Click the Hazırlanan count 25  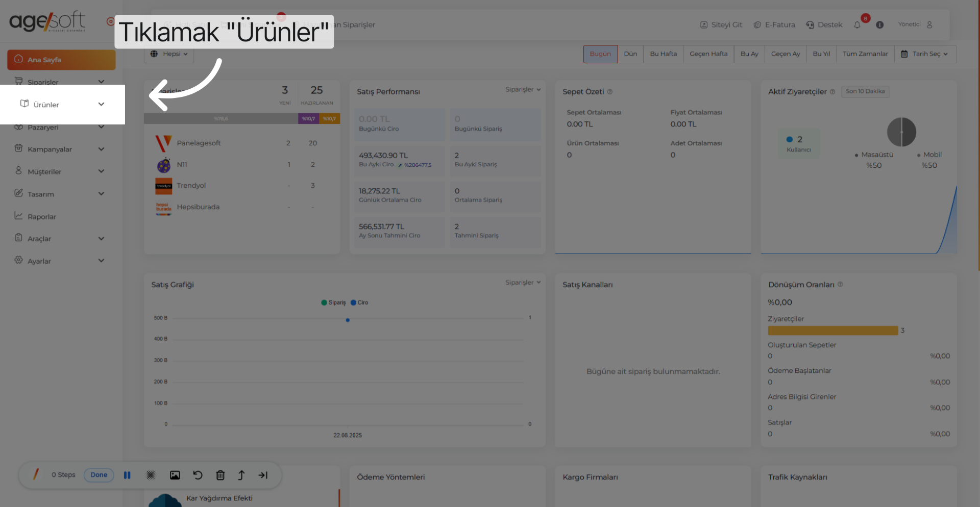(316, 90)
